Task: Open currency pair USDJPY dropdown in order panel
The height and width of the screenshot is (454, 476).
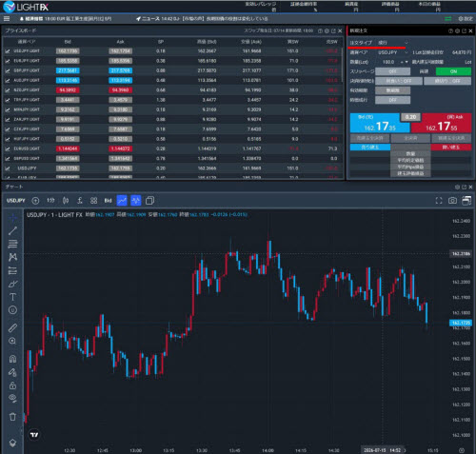Action: coord(392,52)
